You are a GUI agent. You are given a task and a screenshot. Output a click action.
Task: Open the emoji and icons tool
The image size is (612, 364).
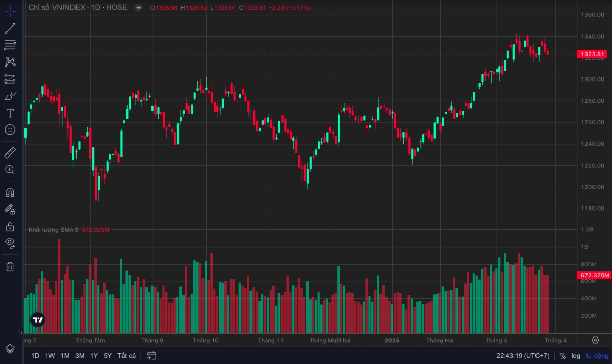[x=10, y=129]
